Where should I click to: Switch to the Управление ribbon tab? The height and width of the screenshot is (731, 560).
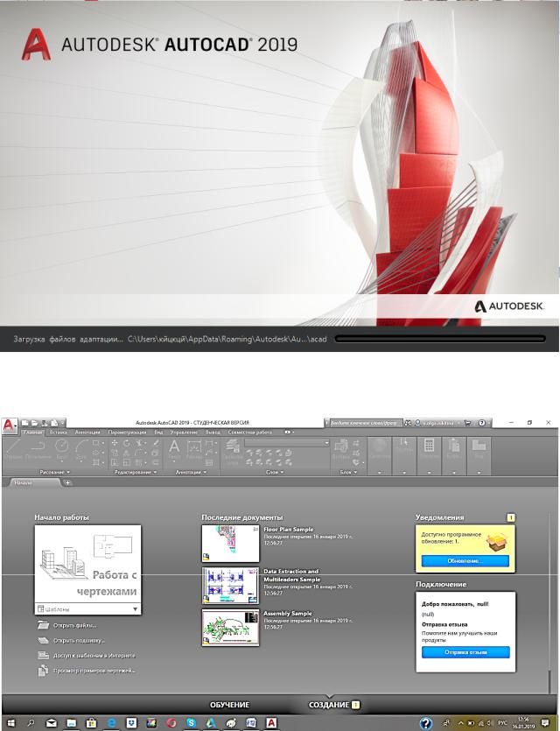point(184,432)
